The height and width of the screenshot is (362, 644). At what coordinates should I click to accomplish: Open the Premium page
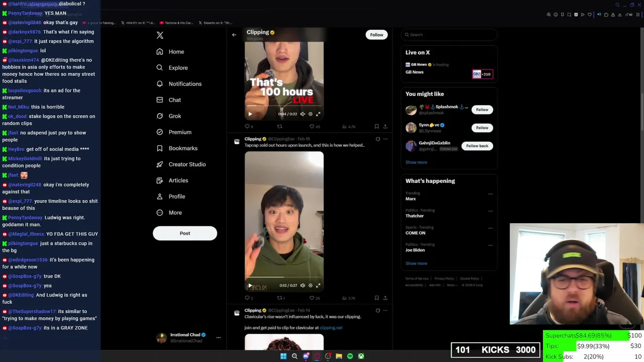click(174, 132)
